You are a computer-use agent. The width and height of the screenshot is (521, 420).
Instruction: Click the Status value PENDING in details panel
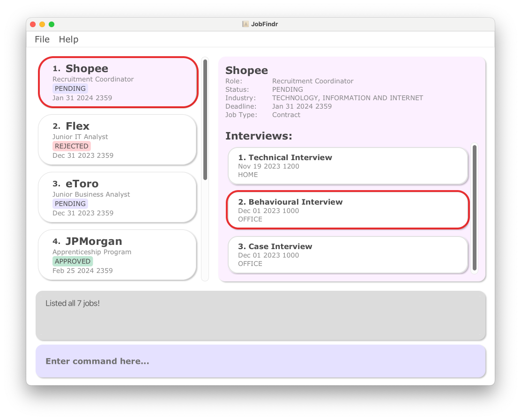tap(287, 89)
